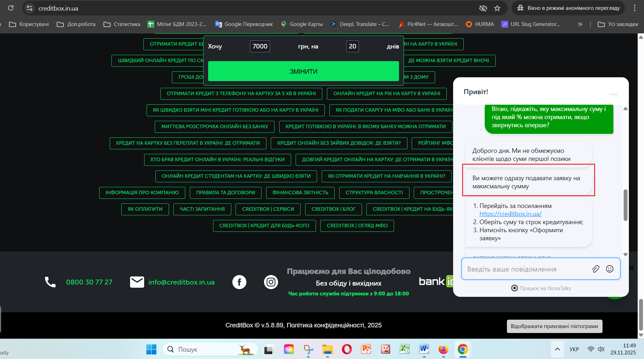The image size is (644, 359).
Task: Open HURMA bookmark
Action: [x=480, y=24]
